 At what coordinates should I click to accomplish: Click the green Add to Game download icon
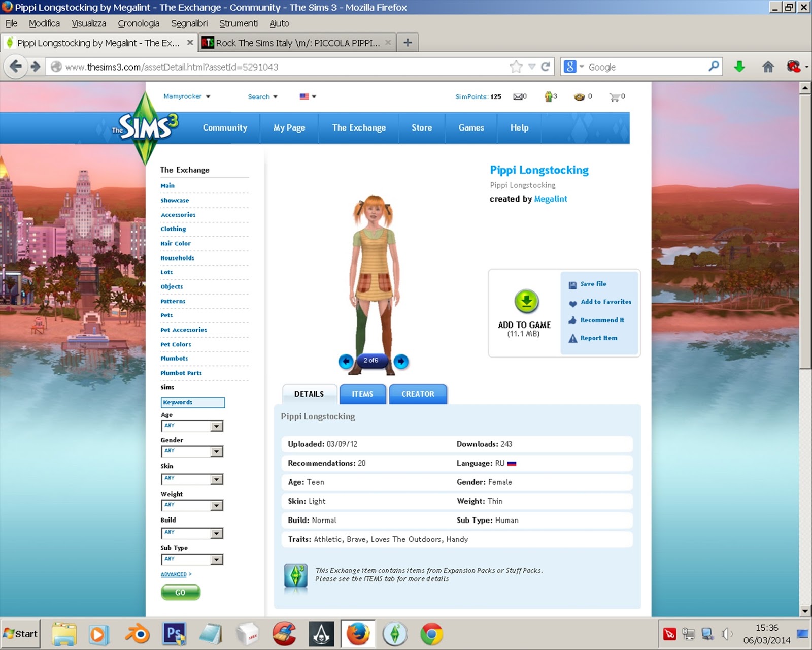point(526,302)
